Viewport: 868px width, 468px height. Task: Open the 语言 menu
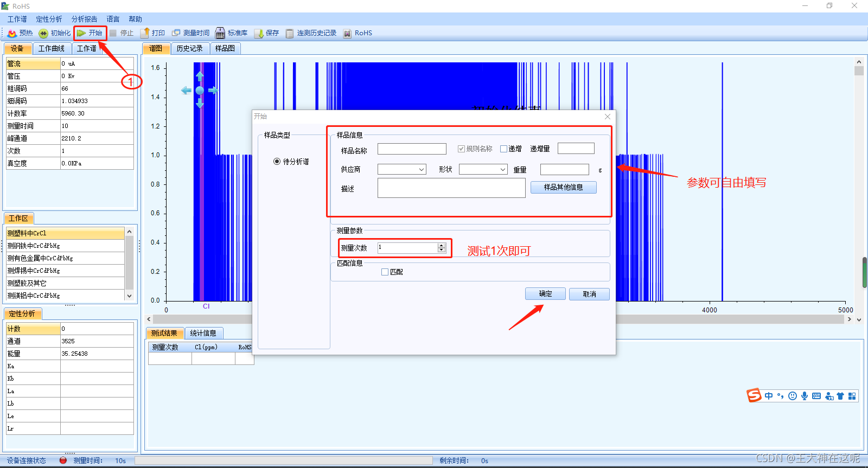coord(113,19)
